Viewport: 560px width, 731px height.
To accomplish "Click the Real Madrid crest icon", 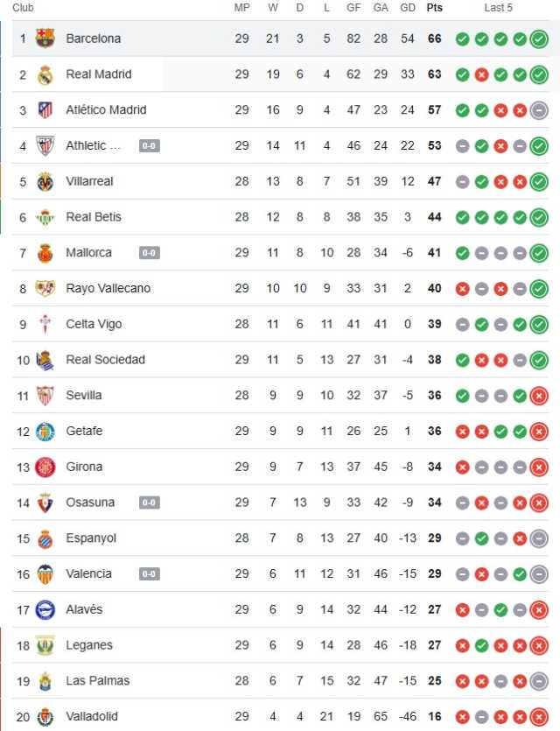I will point(45,74).
